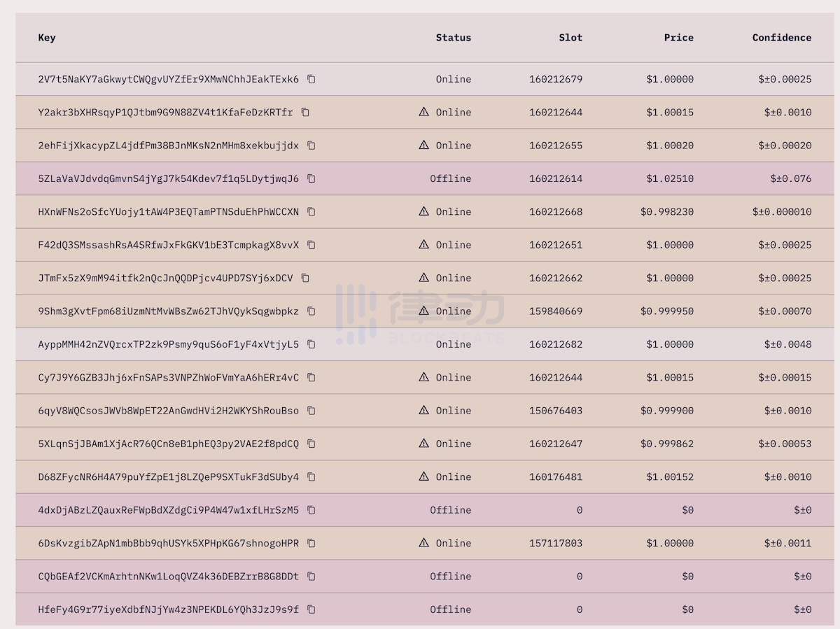Click copy icon beside 5ZLaVaVJdvdqGmvnS4jYgJ7k54 key
The height and width of the screenshot is (629, 840).
pyautogui.click(x=311, y=178)
